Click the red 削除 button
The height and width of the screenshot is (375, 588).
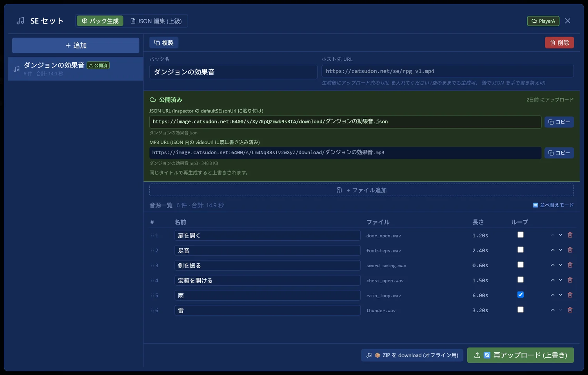(x=559, y=43)
